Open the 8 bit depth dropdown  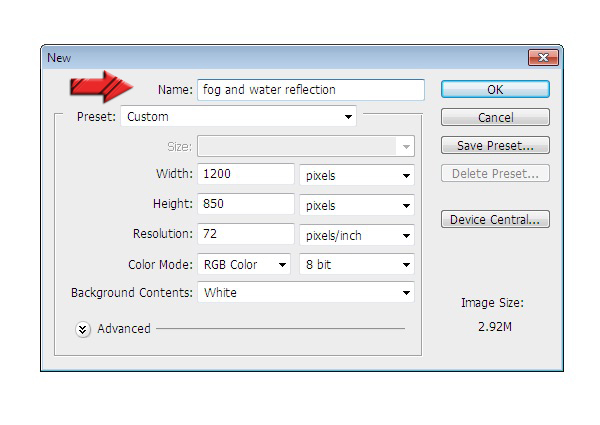tap(357, 265)
